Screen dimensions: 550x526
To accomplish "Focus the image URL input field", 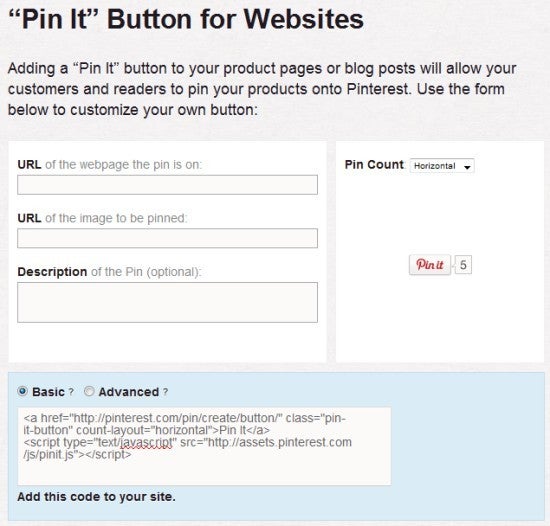I will tap(167, 238).
